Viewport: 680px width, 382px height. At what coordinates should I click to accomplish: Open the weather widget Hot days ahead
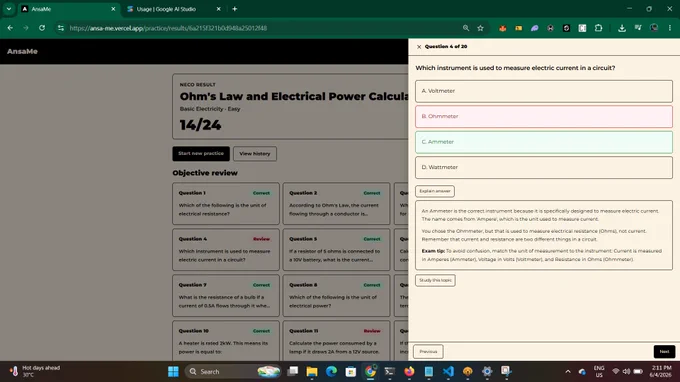pyautogui.click(x=35, y=372)
